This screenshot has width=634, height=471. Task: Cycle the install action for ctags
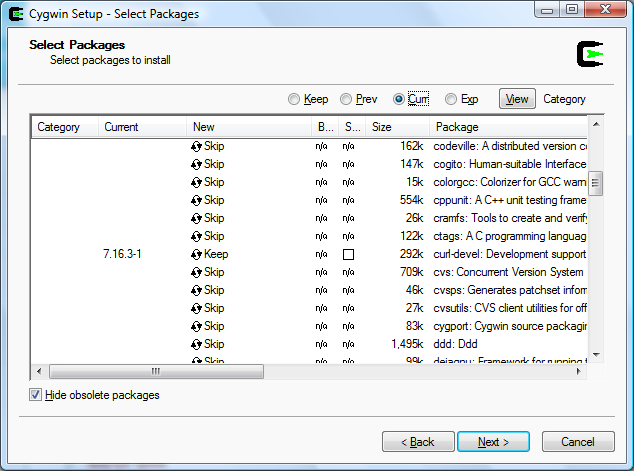pyautogui.click(x=196, y=236)
